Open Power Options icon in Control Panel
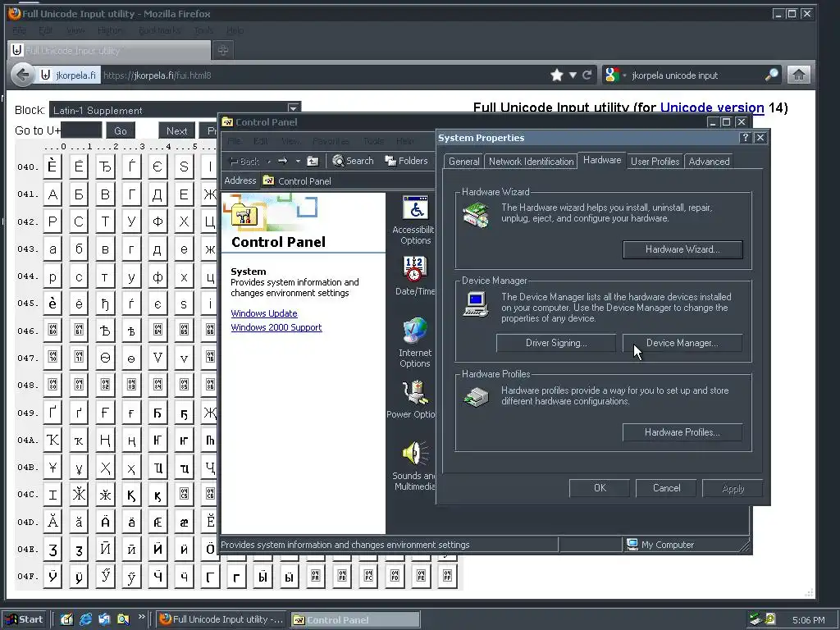 [x=413, y=399]
